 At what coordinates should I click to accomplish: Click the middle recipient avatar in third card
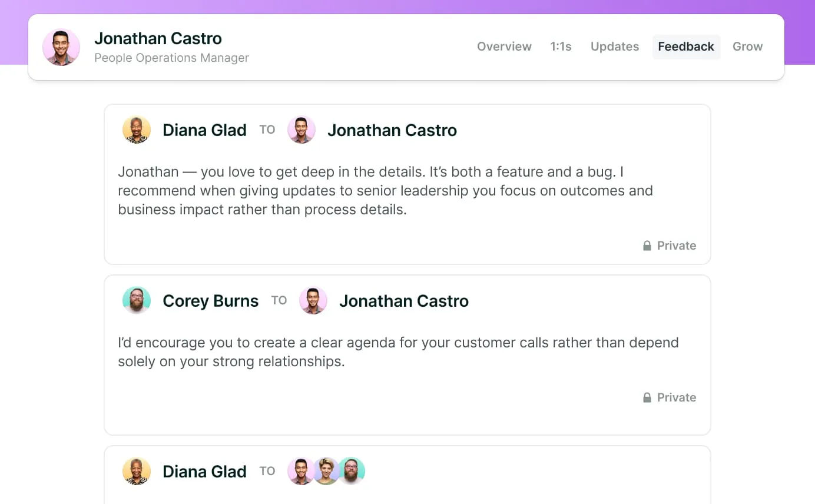326,472
